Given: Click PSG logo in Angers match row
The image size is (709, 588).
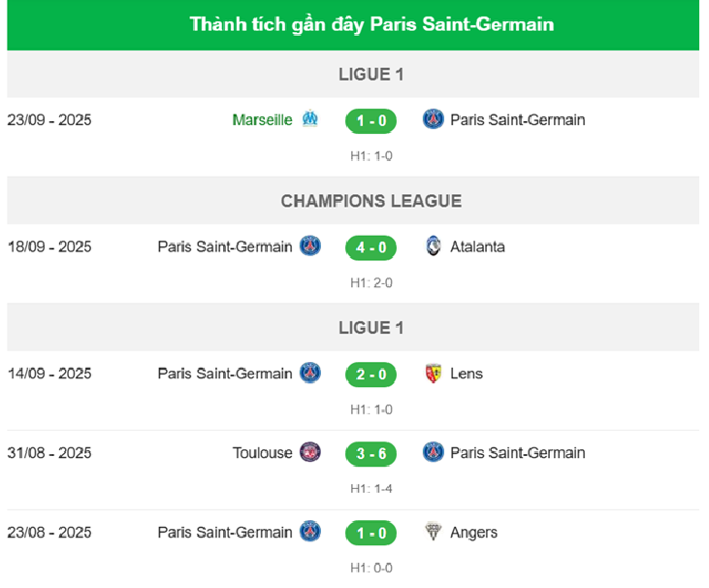Looking at the screenshot, I should point(310,532).
